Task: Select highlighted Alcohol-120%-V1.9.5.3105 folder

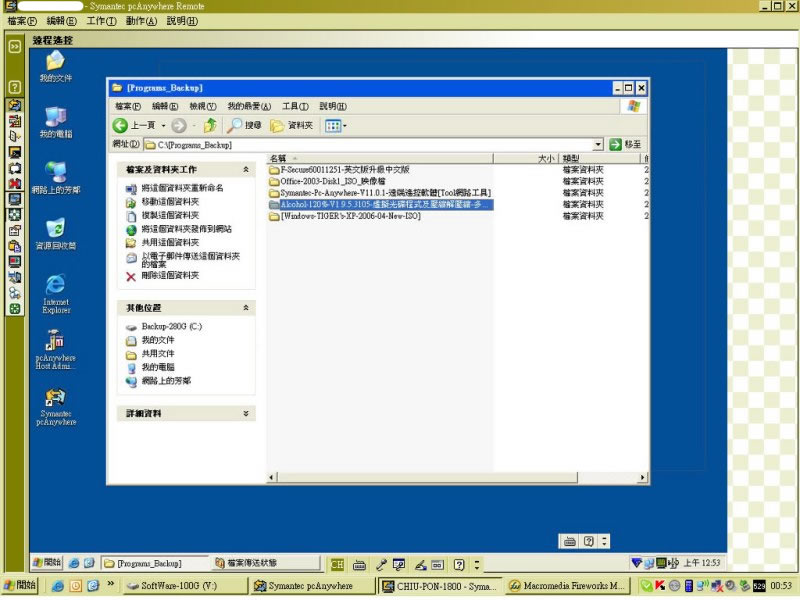Action: (x=380, y=205)
